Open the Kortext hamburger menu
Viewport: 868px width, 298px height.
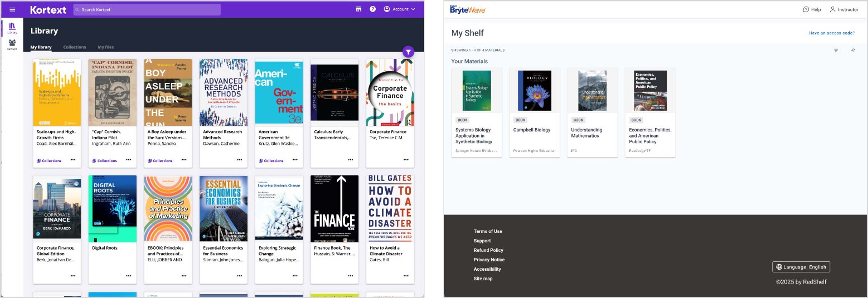click(13, 10)
